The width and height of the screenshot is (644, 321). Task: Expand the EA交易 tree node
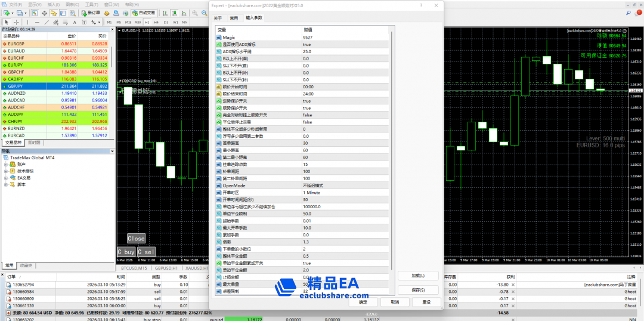(x=6, y=178)
